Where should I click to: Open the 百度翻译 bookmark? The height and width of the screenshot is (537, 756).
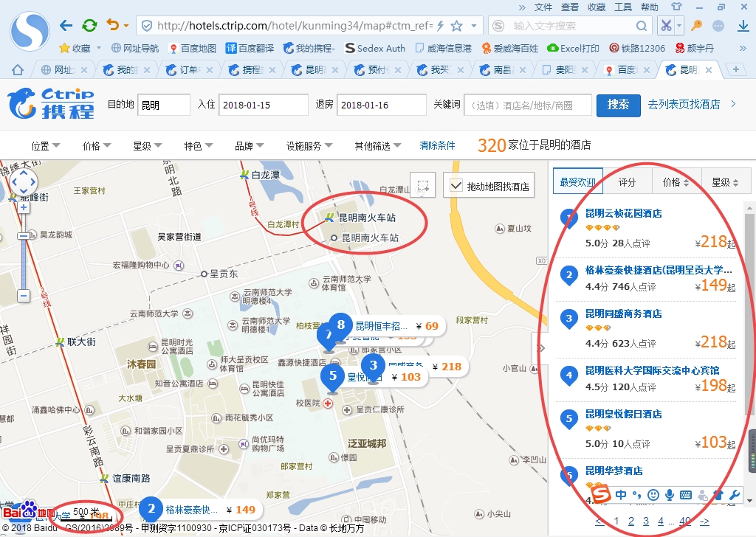[x=250, y=48]
